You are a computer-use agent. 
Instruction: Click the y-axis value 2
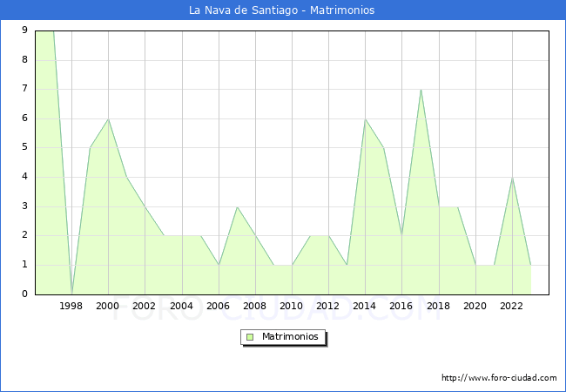24,235
